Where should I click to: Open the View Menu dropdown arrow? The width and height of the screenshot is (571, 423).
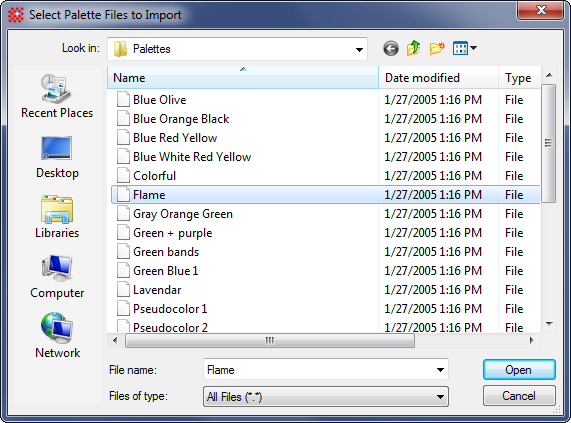(x=473, y=48)
